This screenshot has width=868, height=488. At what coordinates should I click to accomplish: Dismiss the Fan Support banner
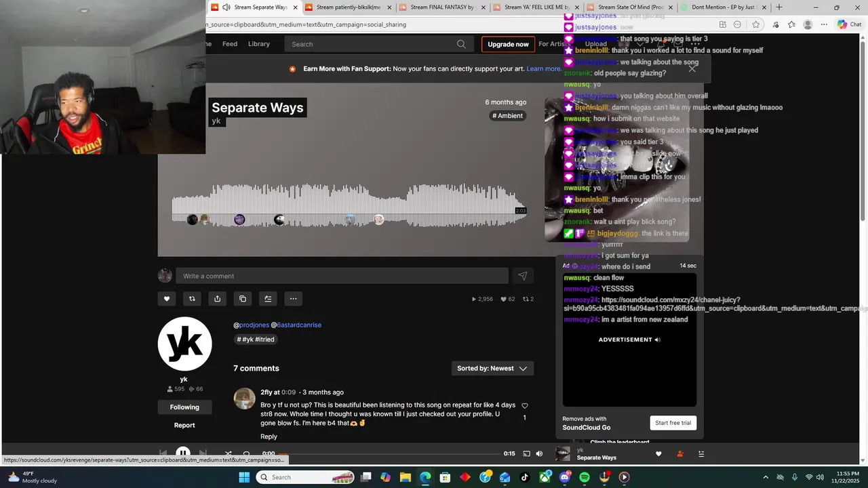[x=692, y=68]
